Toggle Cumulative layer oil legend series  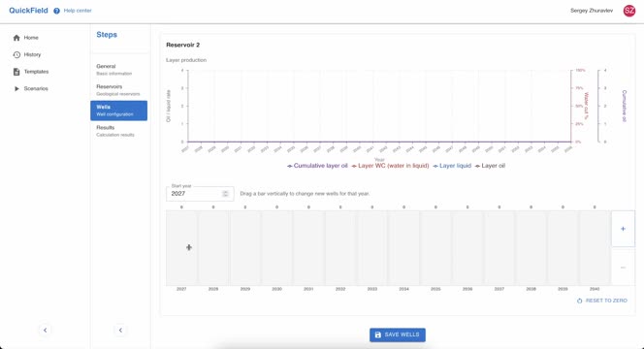317,166
